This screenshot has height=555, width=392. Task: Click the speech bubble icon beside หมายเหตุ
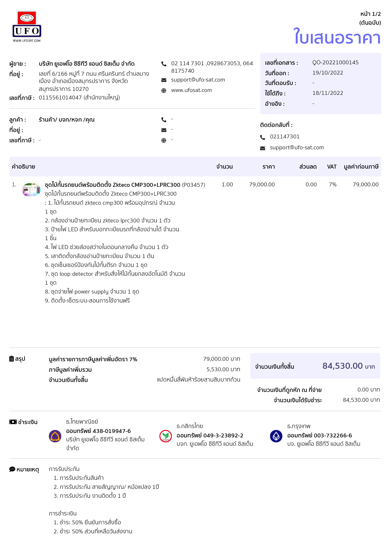(12, 469)
